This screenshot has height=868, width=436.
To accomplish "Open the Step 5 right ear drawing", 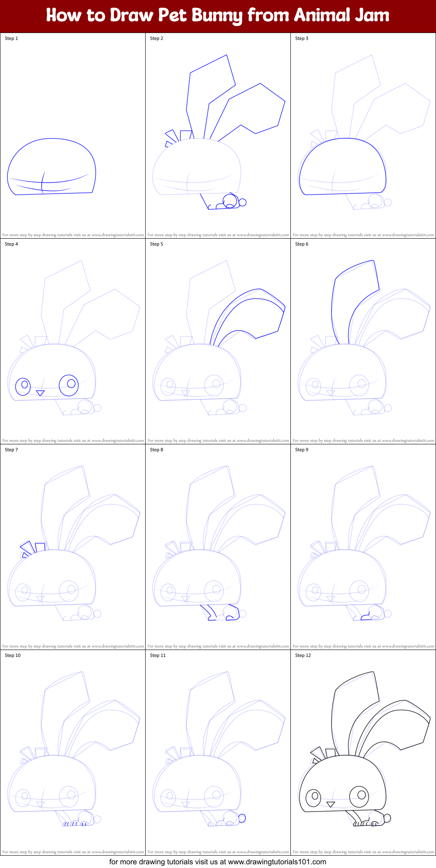I will [247, 317].
